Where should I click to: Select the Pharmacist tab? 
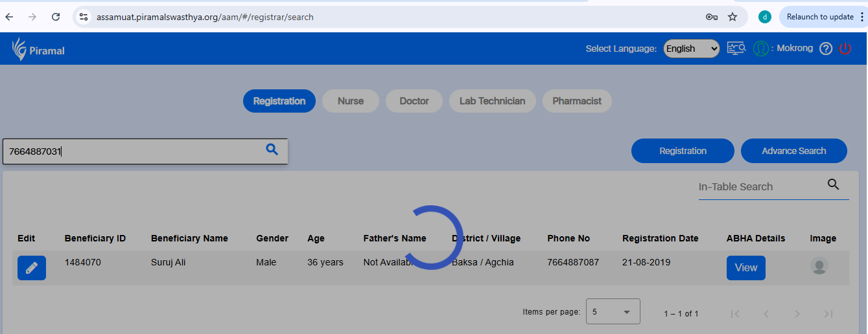tap(576, 101)
